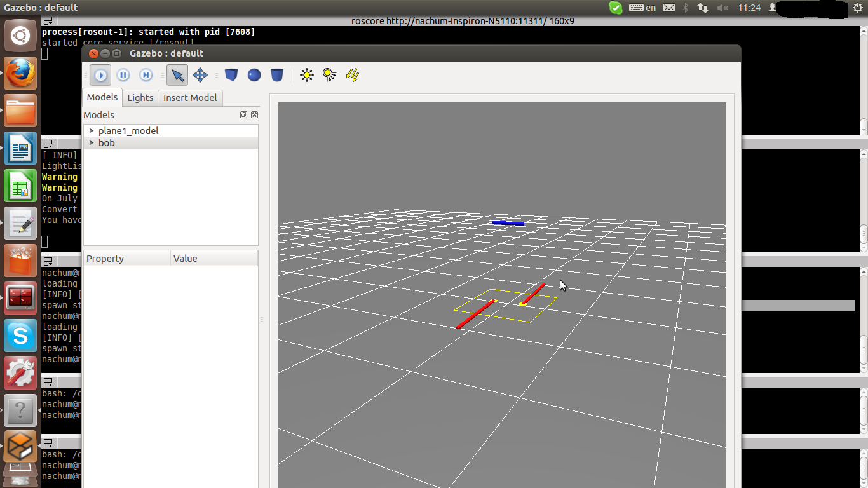This screenshot has height=488, width=868.
Task: Step the simulation forward once
Action: pos(146,75)
